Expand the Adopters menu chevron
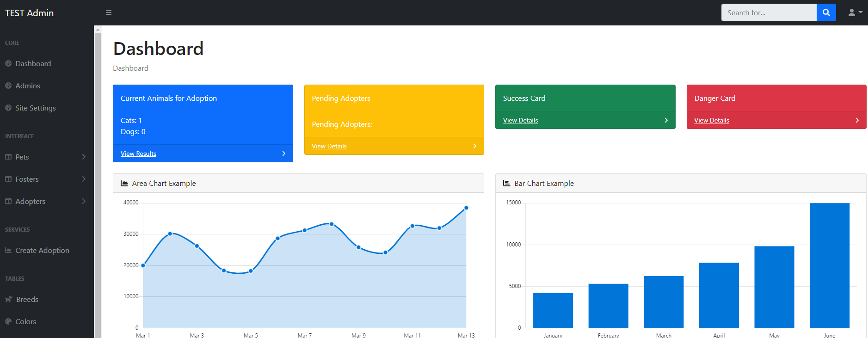This screenshot has height=338, width=868. click(84, 201)
